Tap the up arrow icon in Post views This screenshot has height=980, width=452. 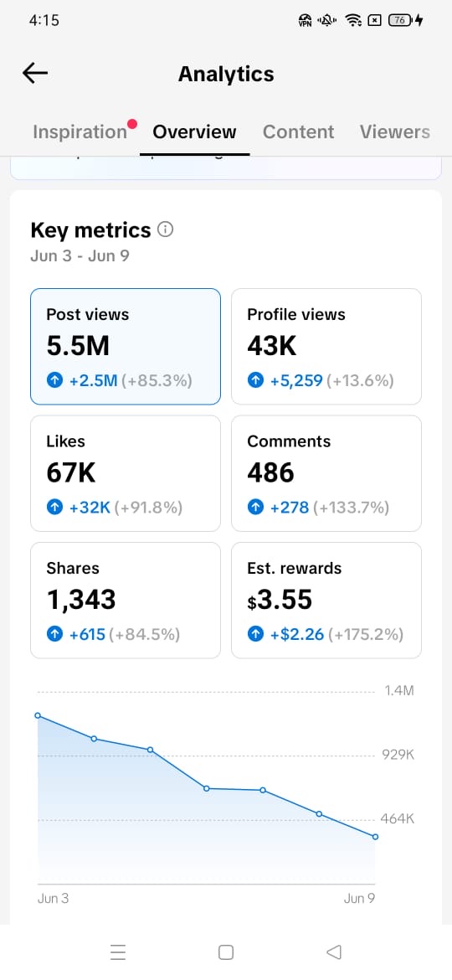(x=55, y=380)
